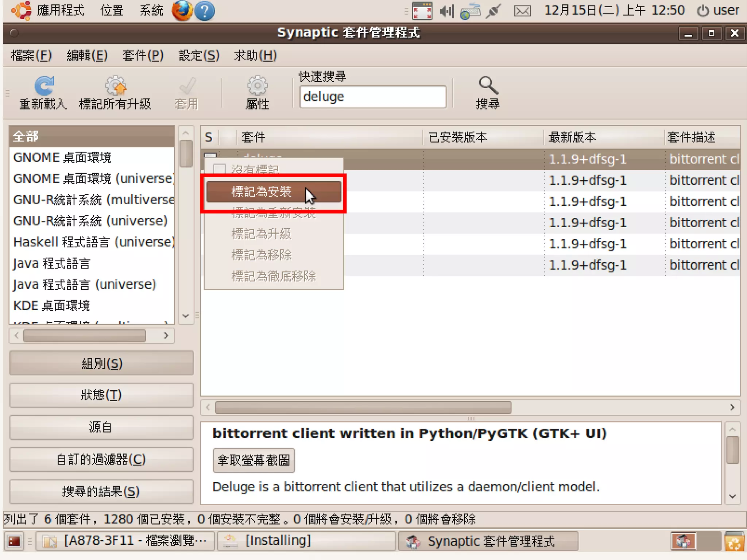
Task: Choose 標記為安裝 in context menu
Action: 274,192
